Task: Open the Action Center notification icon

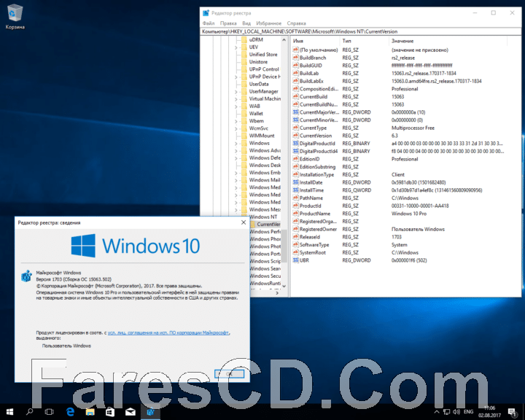Action: (x=512, y=412)
